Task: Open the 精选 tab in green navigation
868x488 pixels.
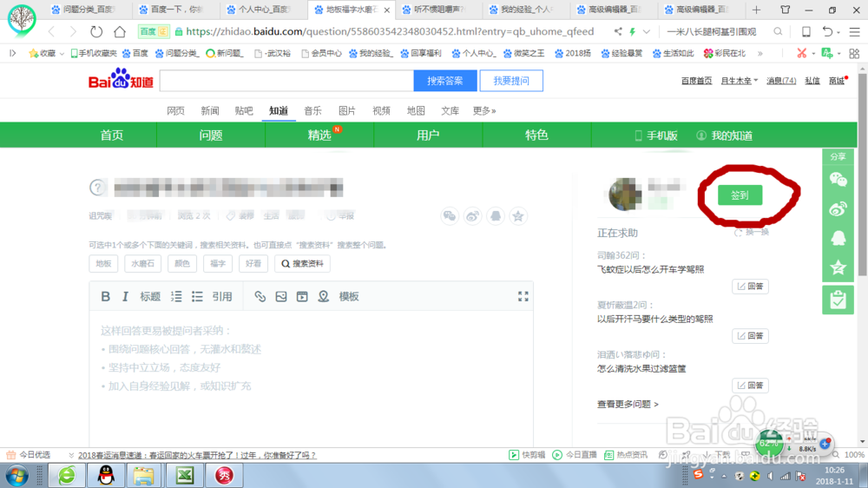Action: pos(319,135)
